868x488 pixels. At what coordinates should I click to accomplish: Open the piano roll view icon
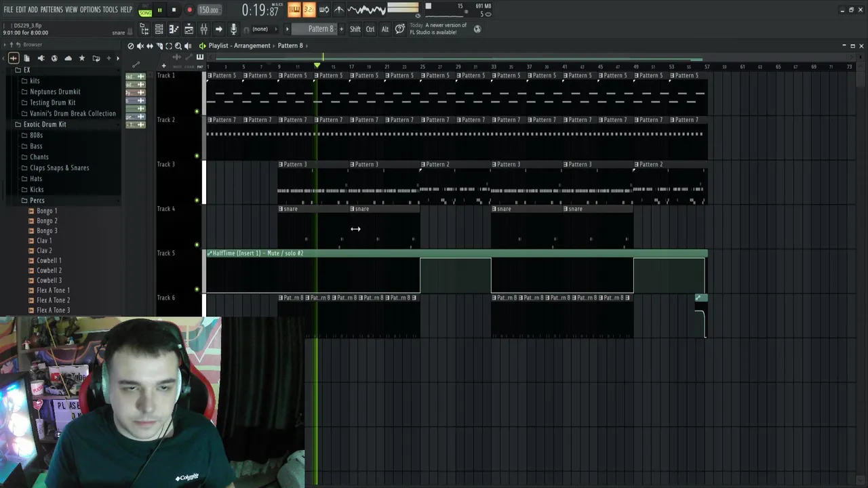click(174, 29)
